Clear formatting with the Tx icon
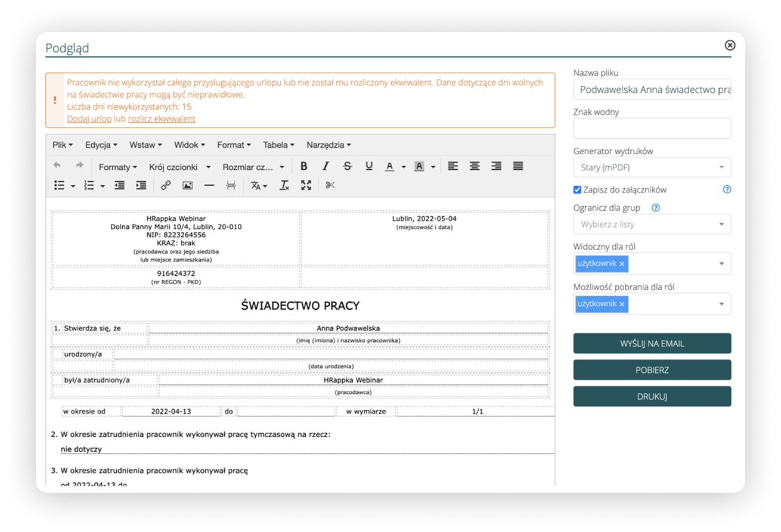Viewport: 781px width, 532px height. point(284,186)
